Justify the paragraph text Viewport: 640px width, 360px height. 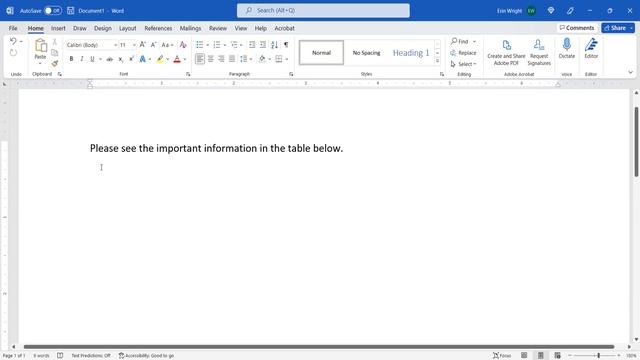(232, 59)
